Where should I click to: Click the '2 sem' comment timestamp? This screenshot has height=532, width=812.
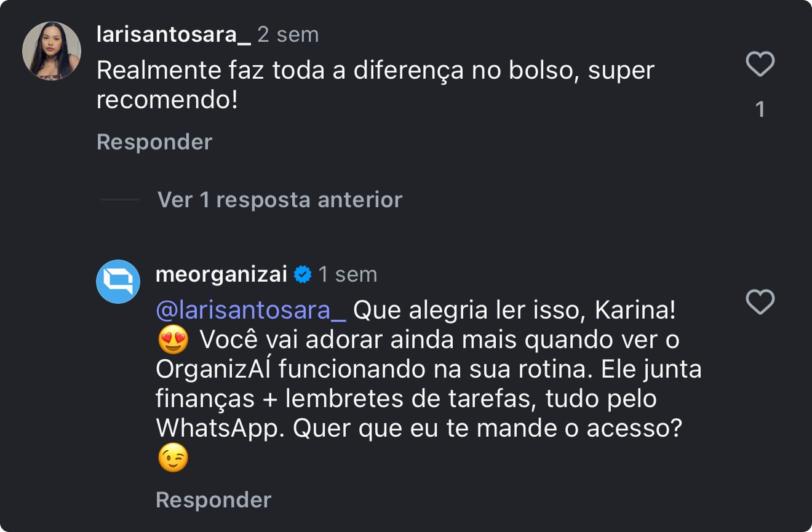tap(288, 34)
